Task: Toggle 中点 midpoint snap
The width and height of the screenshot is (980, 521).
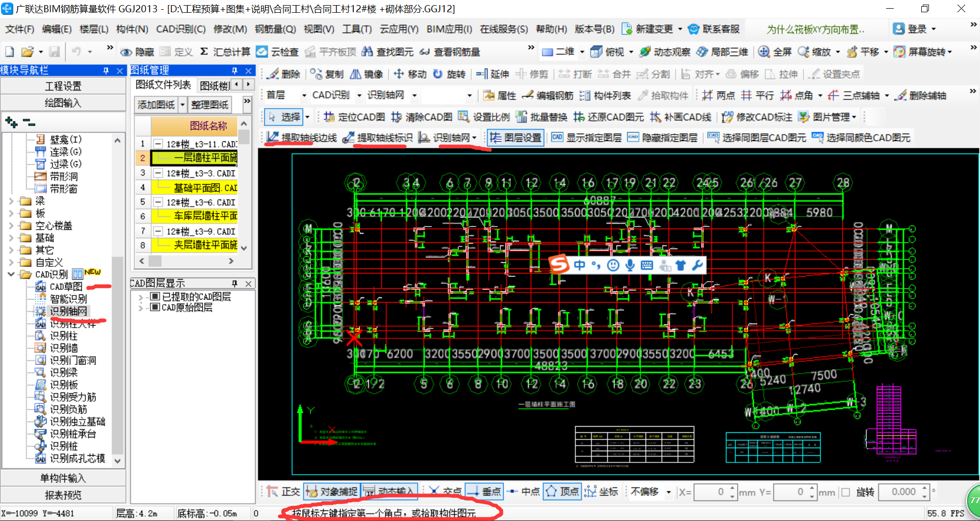Action: coord(524,491)
